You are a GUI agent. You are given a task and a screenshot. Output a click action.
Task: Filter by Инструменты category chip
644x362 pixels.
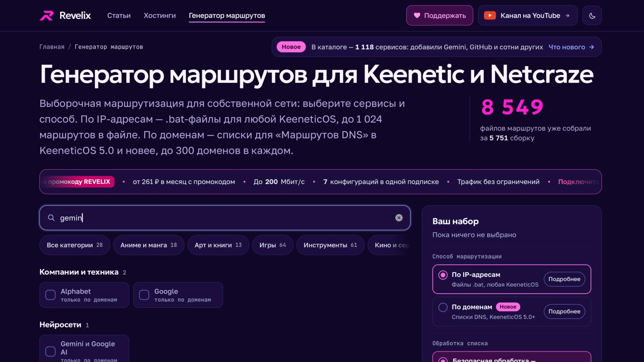coord(330,245)
